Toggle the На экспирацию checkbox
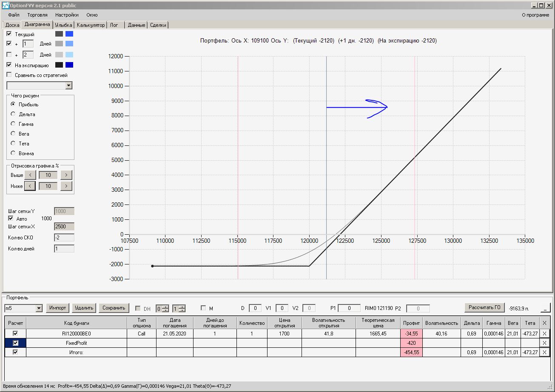This screenshot has height=392, width=555. (9, 65)
